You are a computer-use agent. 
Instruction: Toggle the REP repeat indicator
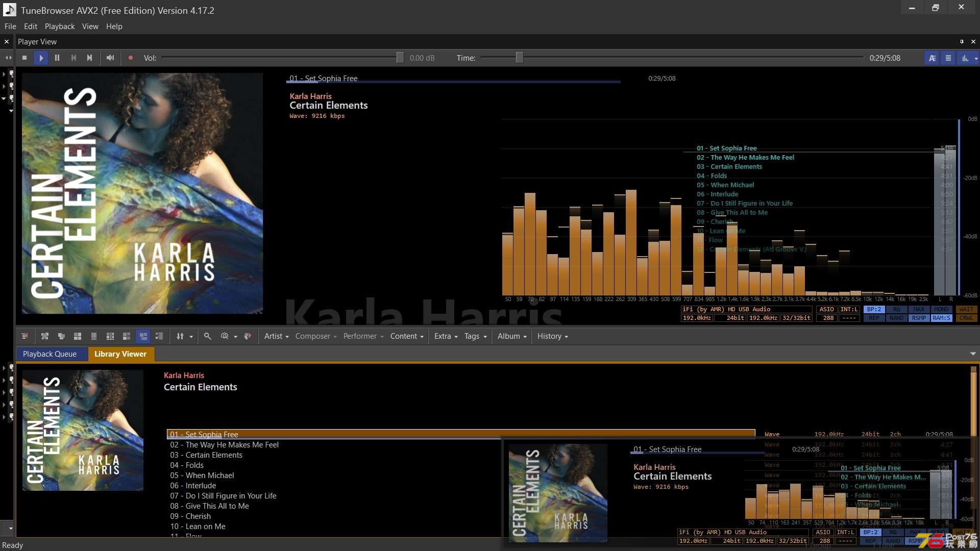[x=874, y=318]
